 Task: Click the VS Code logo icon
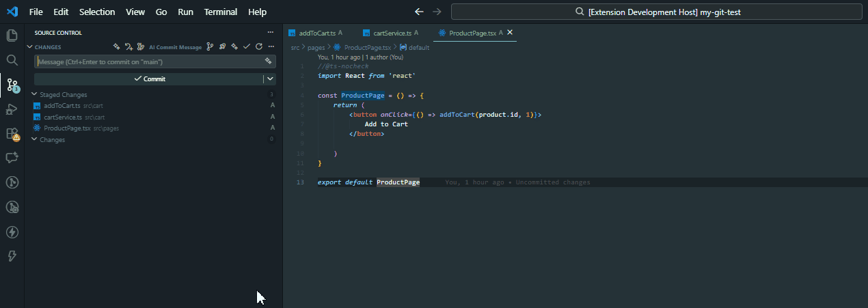click(x=12, y=12)
